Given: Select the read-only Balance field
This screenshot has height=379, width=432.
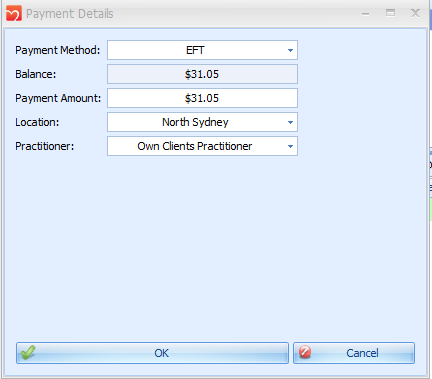Looking at the screenshot, I should tap(202, 74).
